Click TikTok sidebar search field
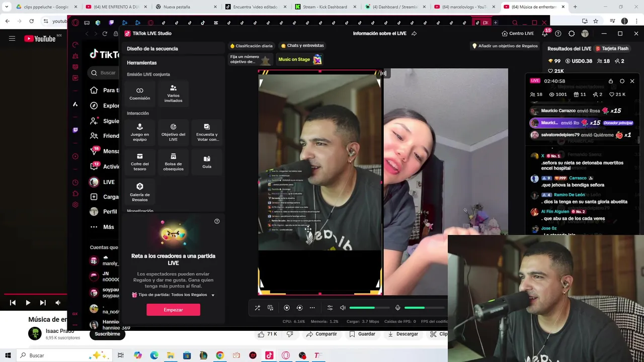644x362 pixels. 104,73
